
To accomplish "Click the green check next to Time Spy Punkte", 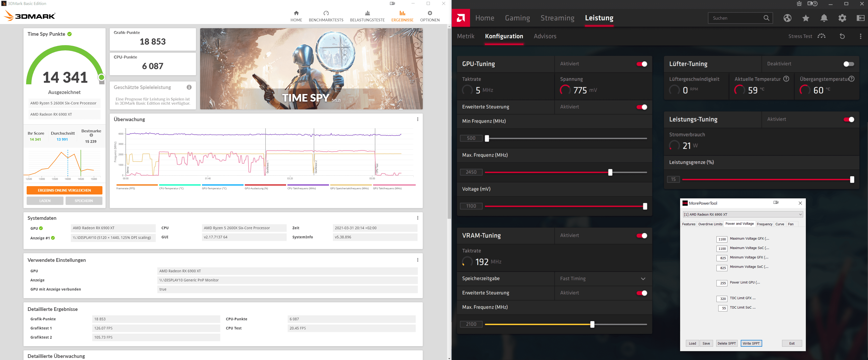I will click(x=70, y=34).
